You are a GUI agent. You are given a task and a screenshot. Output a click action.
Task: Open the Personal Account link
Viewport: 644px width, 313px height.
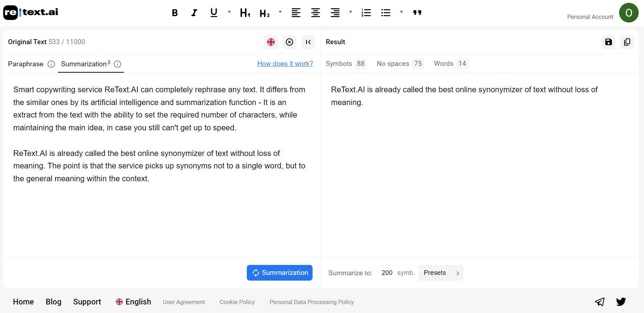pos(590,17)
